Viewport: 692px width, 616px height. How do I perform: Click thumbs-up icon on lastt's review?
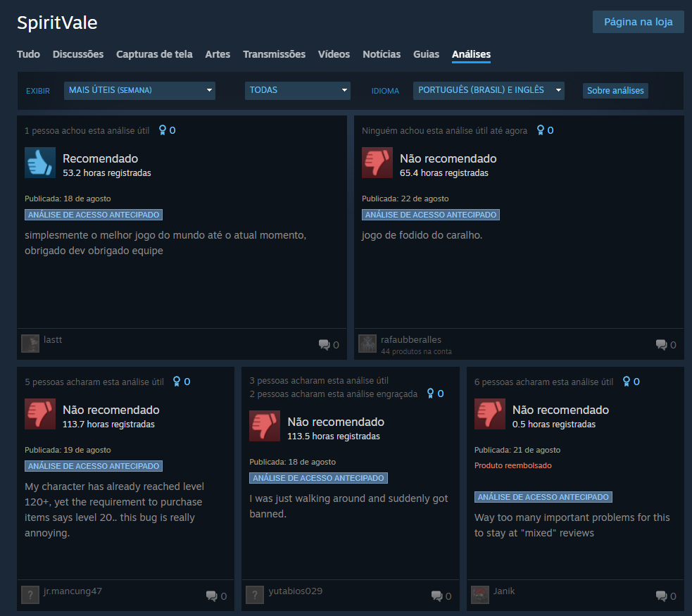[x=40, y=163]
